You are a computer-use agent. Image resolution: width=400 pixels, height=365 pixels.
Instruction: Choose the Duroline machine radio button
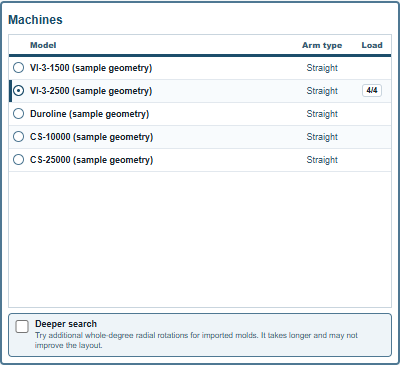click(18, 114)
